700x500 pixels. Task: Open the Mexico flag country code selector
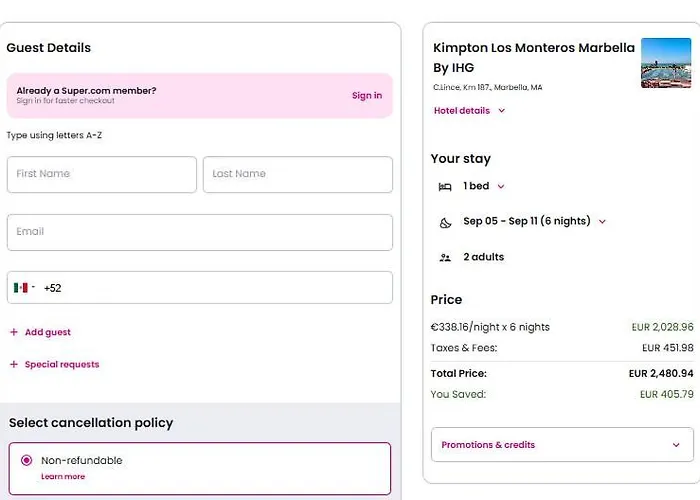pyautogui.click(x=24, y=288)
